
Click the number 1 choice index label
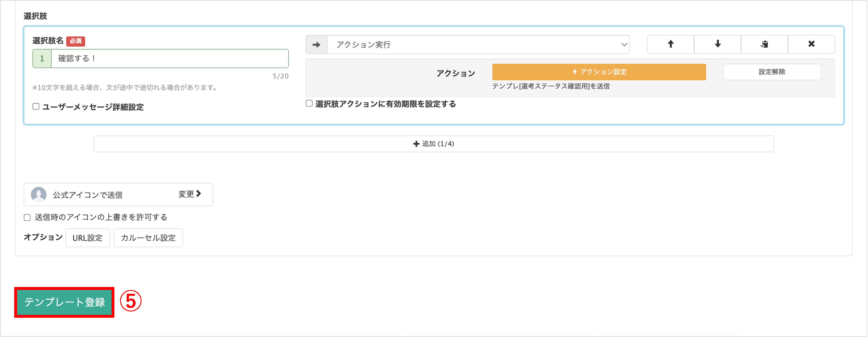[x=42, y=59]
